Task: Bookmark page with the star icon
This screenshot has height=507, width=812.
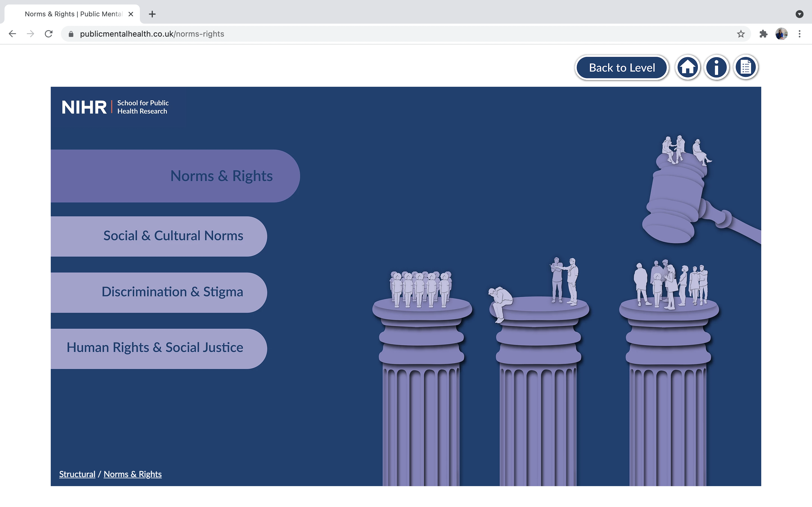Action: tap(741, 34)
